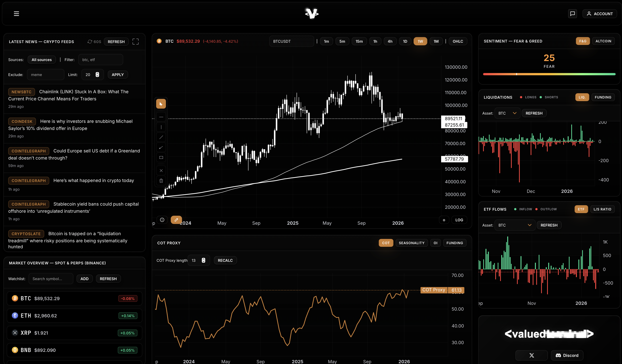This screenshot has height=364, width=622.
Task: Switch chart type with OHLC button
Action: coord(458,41)
